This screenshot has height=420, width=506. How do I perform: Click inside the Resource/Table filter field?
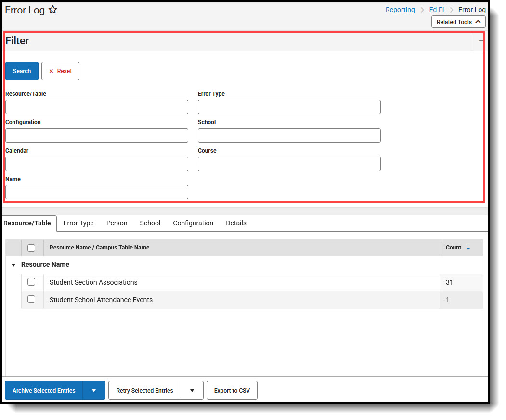pyautogui.click(x=96, y=107)
